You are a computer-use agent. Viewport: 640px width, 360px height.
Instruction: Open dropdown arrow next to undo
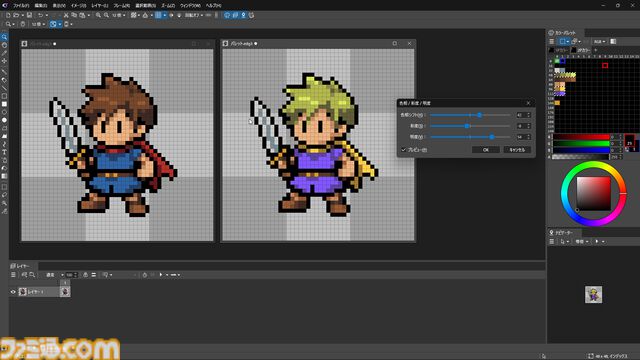tap(46, 16)
